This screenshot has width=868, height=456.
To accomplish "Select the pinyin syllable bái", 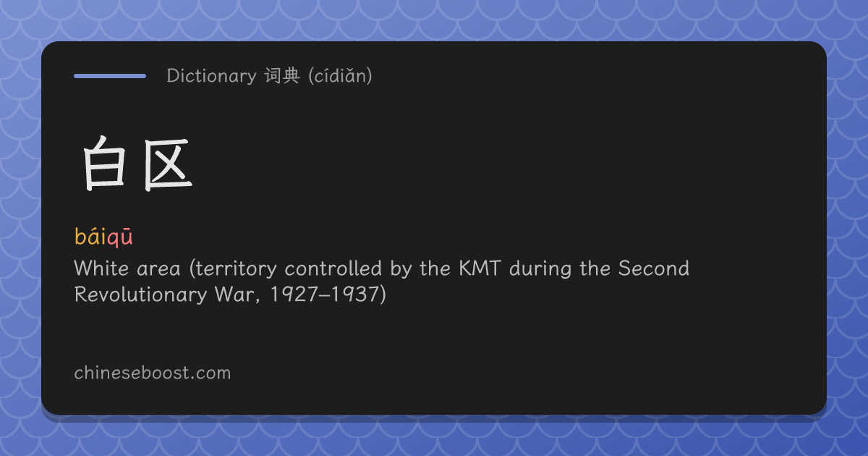I will pyautogui.click(x=90, y=236).
